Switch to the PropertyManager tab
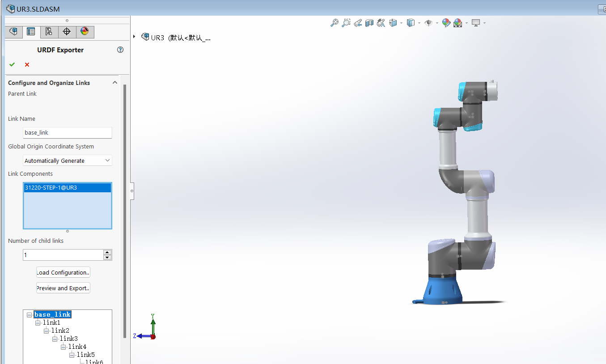The image size is (606, 364). click(31, 32)
